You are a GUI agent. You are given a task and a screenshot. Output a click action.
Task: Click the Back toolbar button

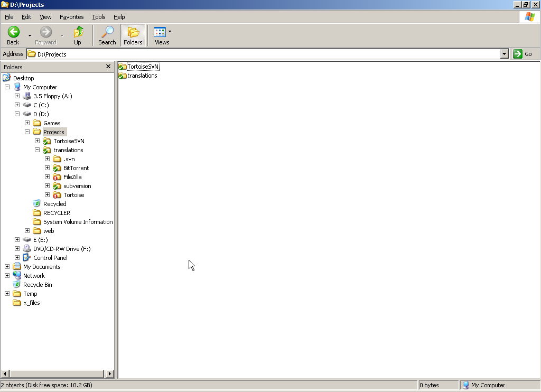(13, 35)
